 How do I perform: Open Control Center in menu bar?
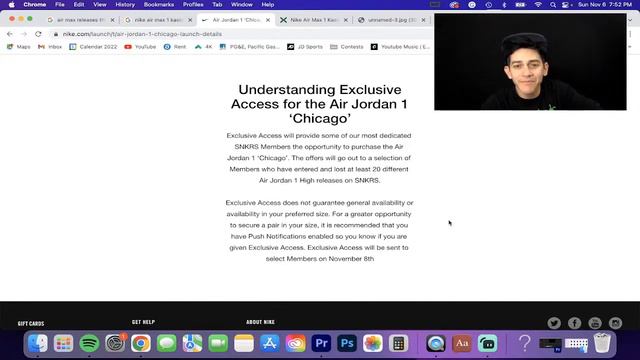tap(566, 4)
